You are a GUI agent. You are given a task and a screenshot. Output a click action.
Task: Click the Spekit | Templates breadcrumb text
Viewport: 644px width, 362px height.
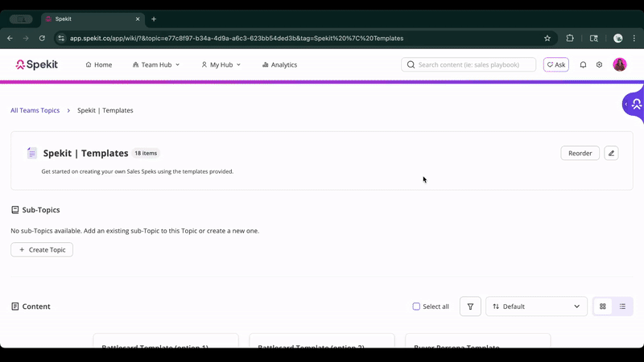[x=105, y=110]
